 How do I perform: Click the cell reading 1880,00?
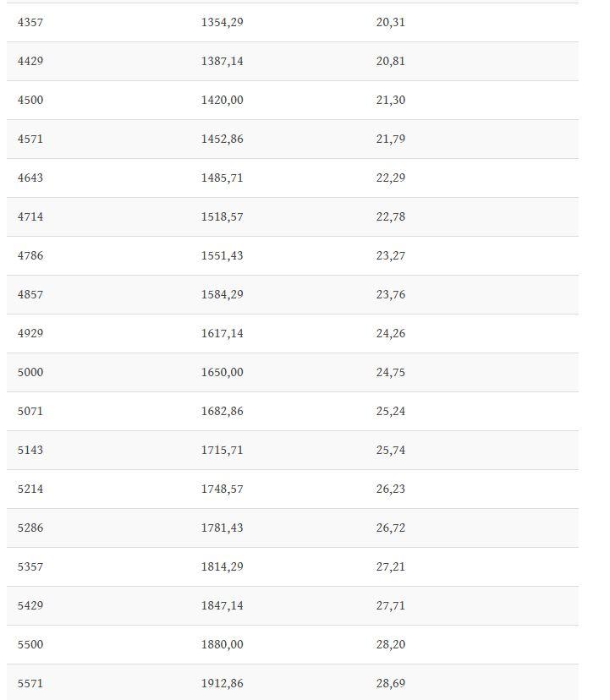pos(222,645)
